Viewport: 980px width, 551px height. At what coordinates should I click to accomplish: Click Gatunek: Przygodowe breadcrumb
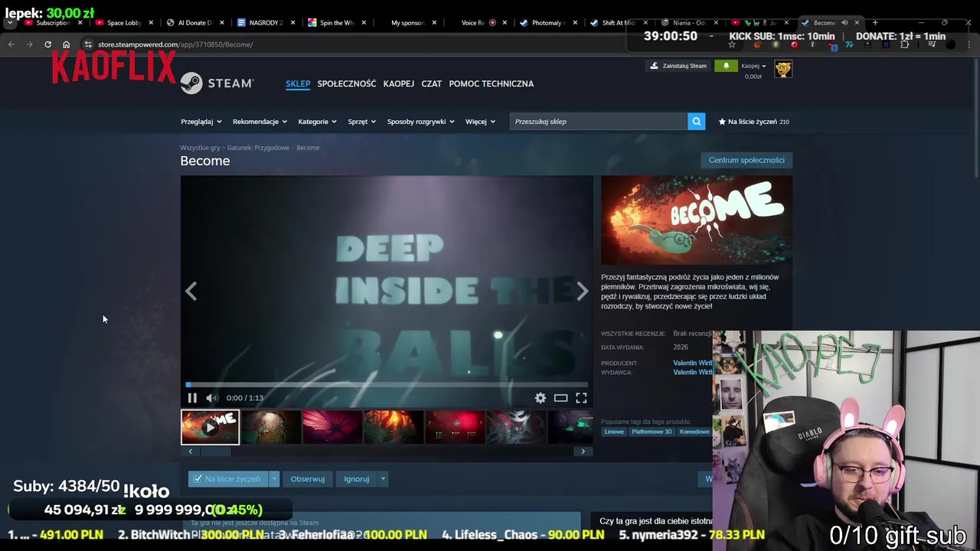[x=258, y=148]
